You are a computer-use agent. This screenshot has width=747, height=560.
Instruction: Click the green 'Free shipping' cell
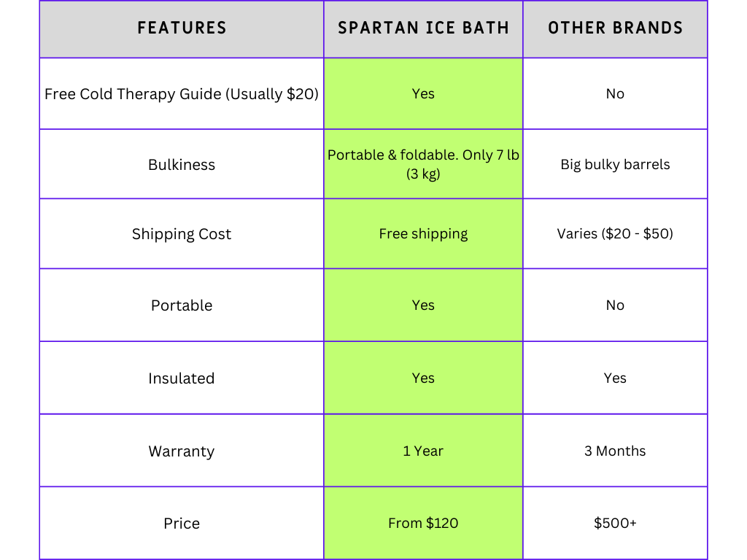pyautogui.click(x=423, y=234)
